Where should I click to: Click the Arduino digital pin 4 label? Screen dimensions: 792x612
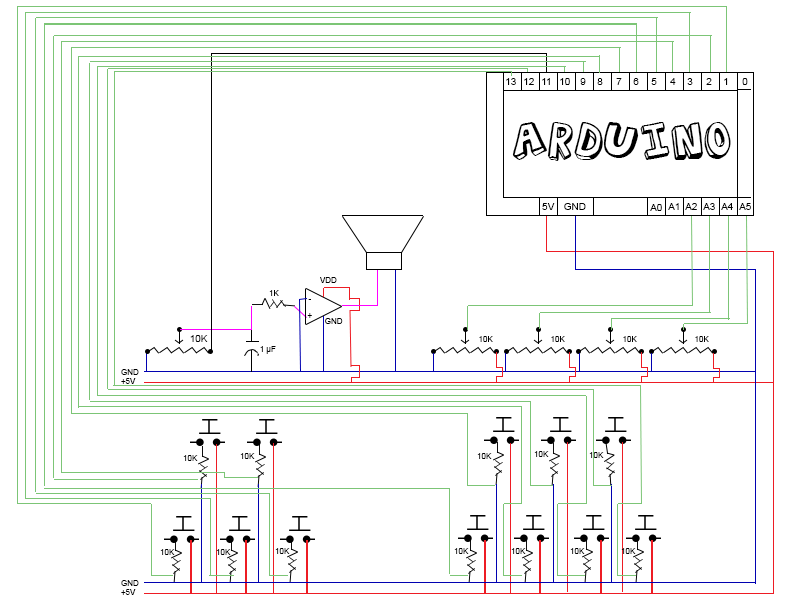672,81
